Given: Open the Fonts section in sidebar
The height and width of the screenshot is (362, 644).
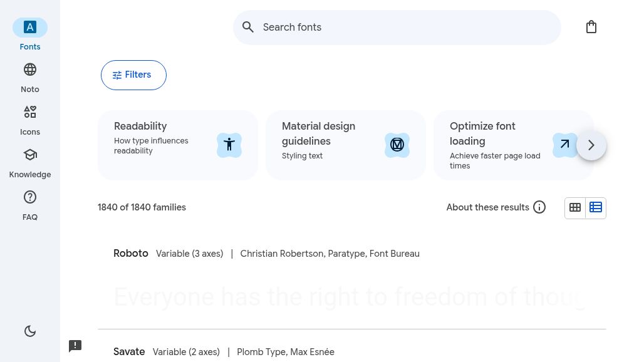Looking at the screenshot, I should (x=30, y=35).
